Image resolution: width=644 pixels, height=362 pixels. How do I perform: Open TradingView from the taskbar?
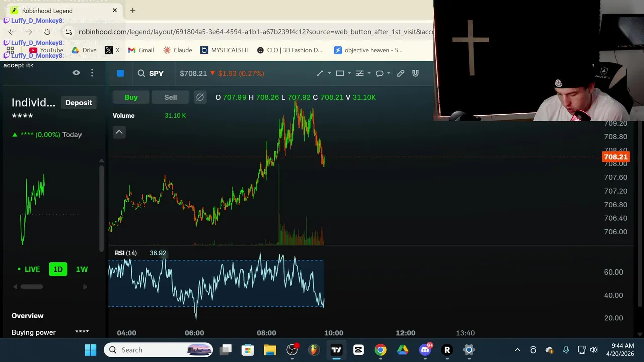(336, 350)
